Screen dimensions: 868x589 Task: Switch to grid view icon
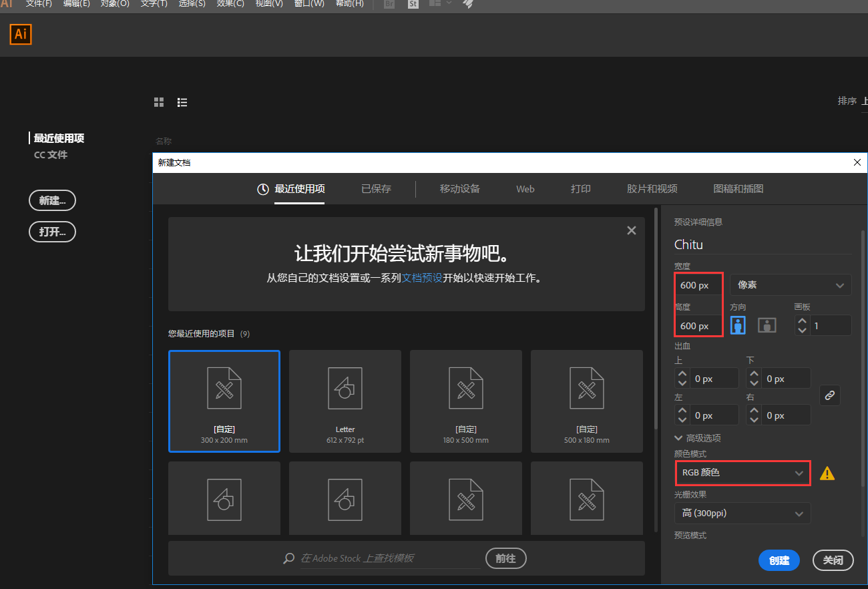coord(159,102)
